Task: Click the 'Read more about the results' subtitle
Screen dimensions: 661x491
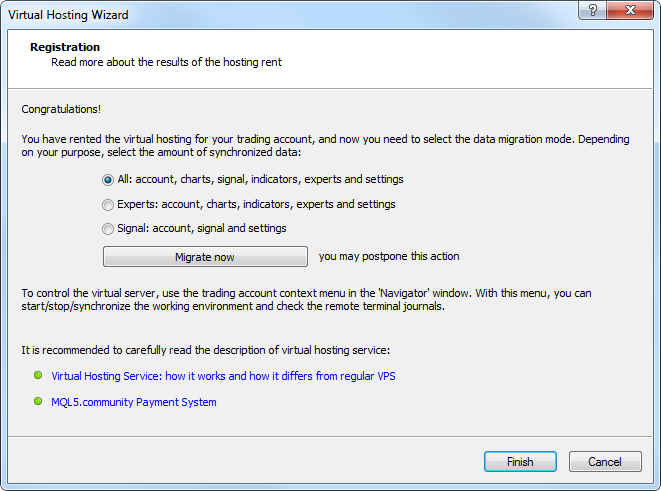Action: (x=166, y=62)
